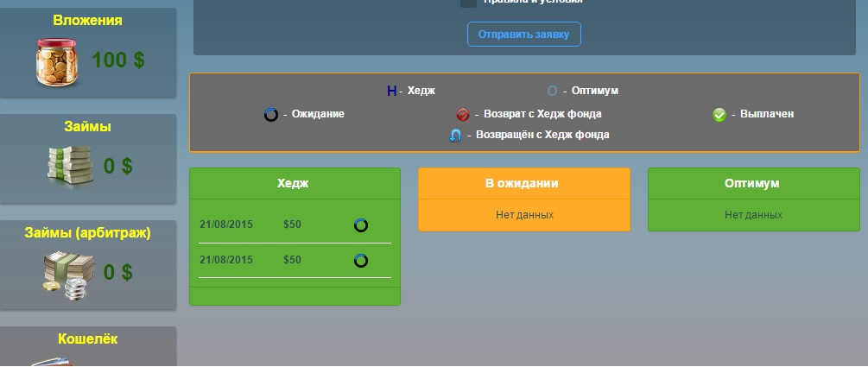Click the 0 $ amount under Займы
Viewport: 868px width, 367px height.
click(118, 166)
